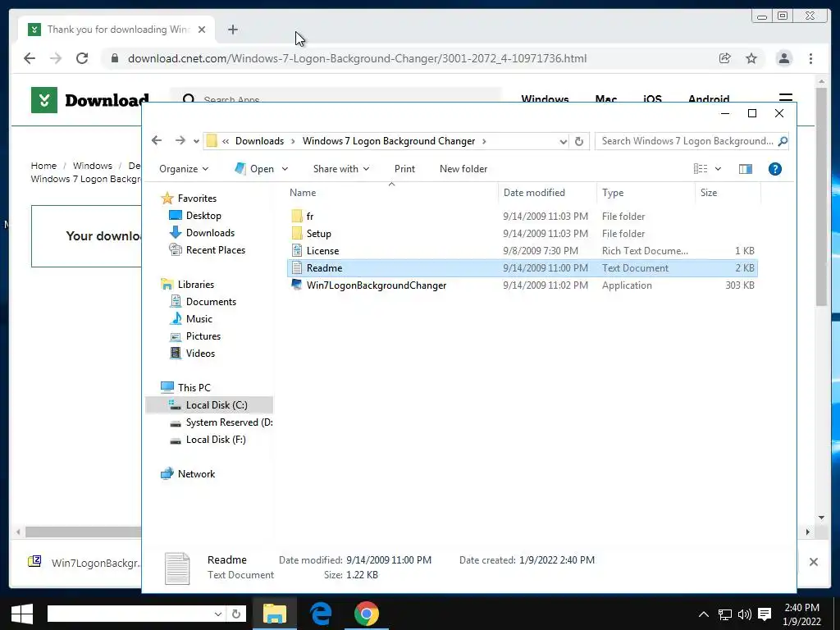Click Chrome's share page icon

[724, 58]
